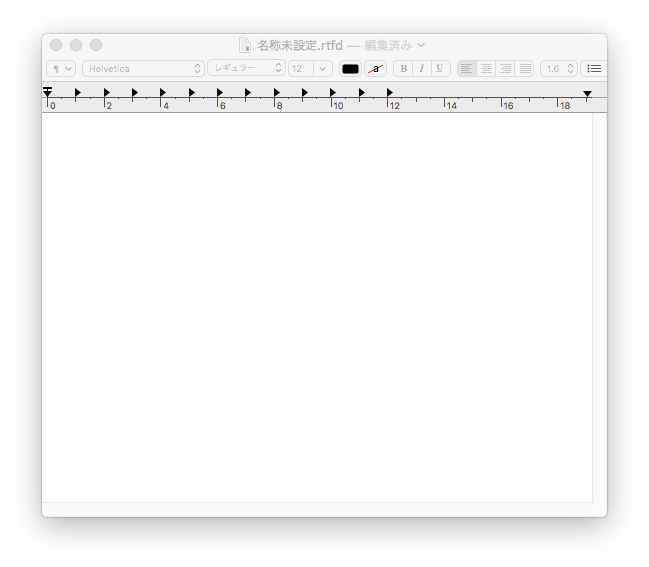This screenshot has height=567, width=649.
Task: Select the right margin marker on ruler
Action: (x=587, y=94)
